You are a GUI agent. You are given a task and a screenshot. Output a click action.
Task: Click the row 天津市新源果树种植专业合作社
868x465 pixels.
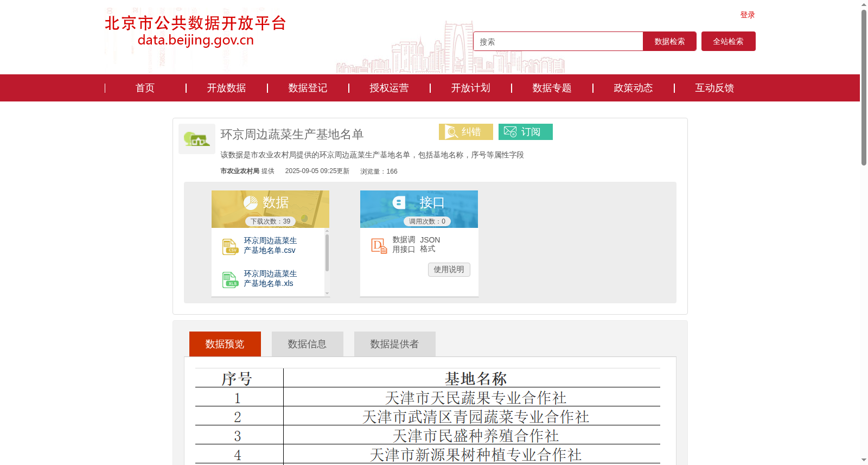476,455
